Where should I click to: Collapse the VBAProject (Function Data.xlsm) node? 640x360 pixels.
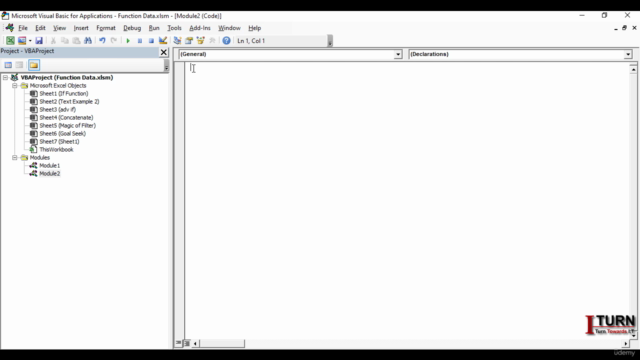5,77
